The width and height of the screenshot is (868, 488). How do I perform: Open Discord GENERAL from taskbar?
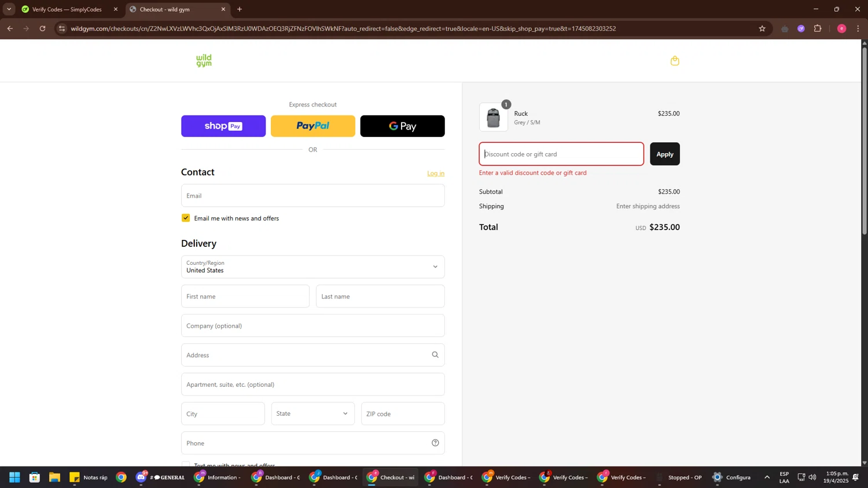160,477
